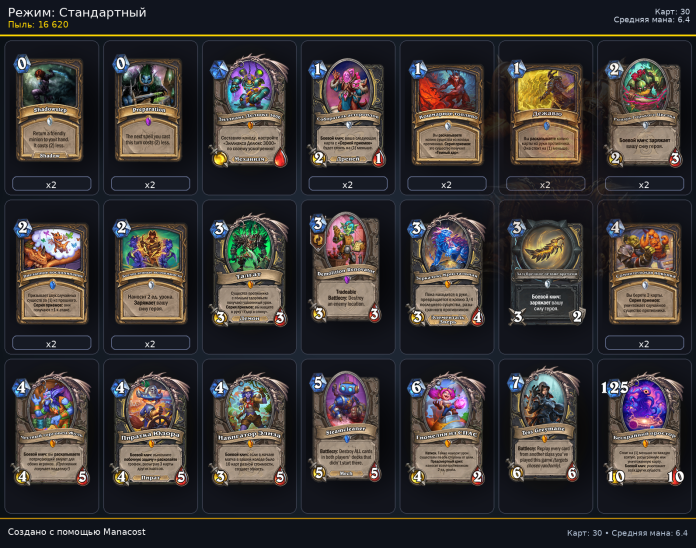This screenshot has height=548, width=696.
Task: Select the Metamorfosser 5-mana mech card
Action: tap(346, 428)
